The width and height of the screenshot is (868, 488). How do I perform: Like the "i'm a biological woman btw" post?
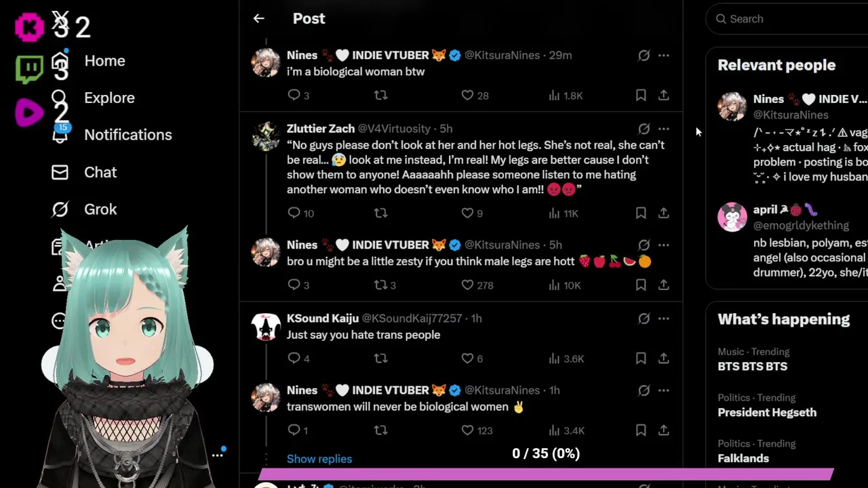467,96
